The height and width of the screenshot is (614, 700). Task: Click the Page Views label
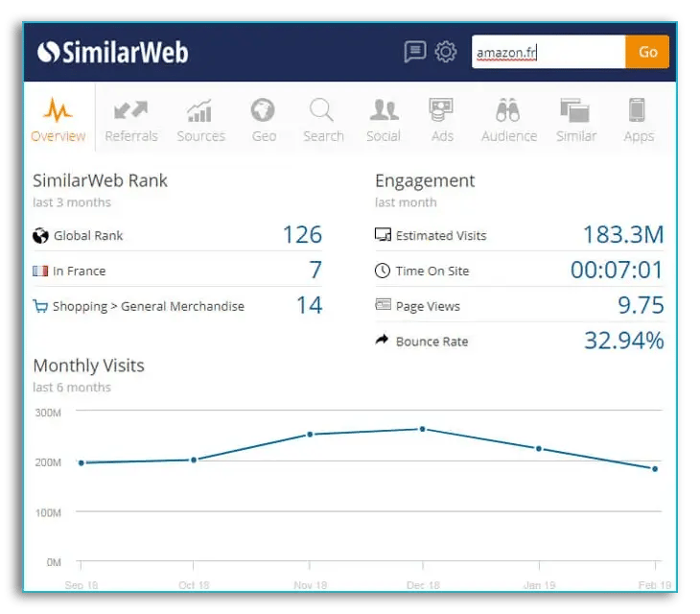click(428, 307)
